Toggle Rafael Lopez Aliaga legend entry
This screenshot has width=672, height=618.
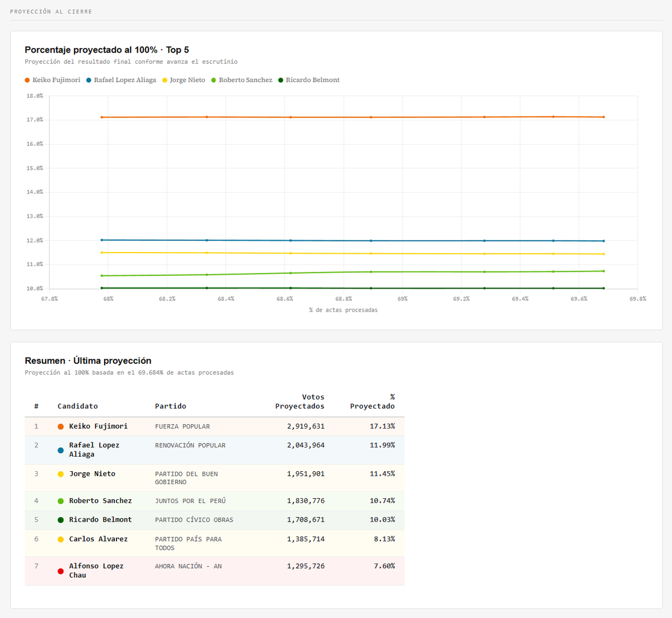click(x=122, y=80)
